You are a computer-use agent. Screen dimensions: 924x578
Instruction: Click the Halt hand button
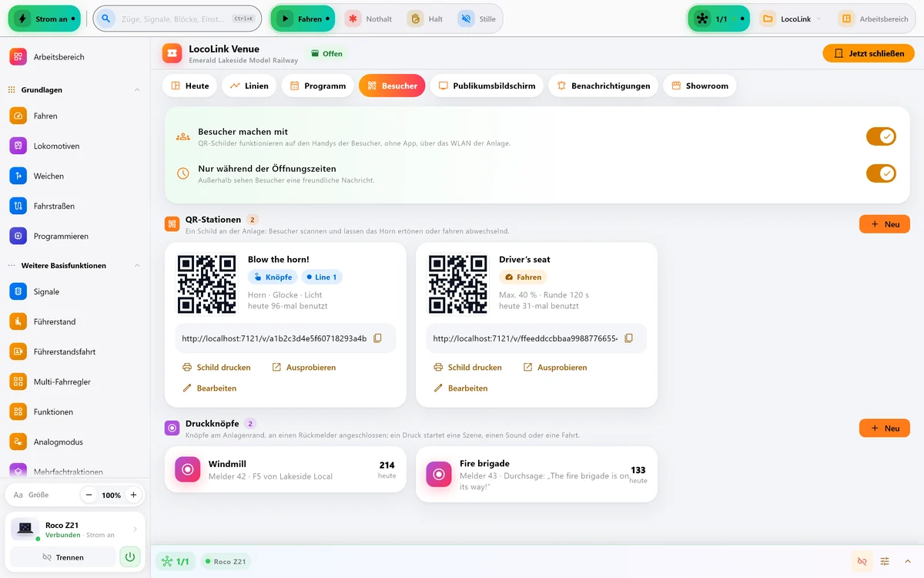pos(427,18)
